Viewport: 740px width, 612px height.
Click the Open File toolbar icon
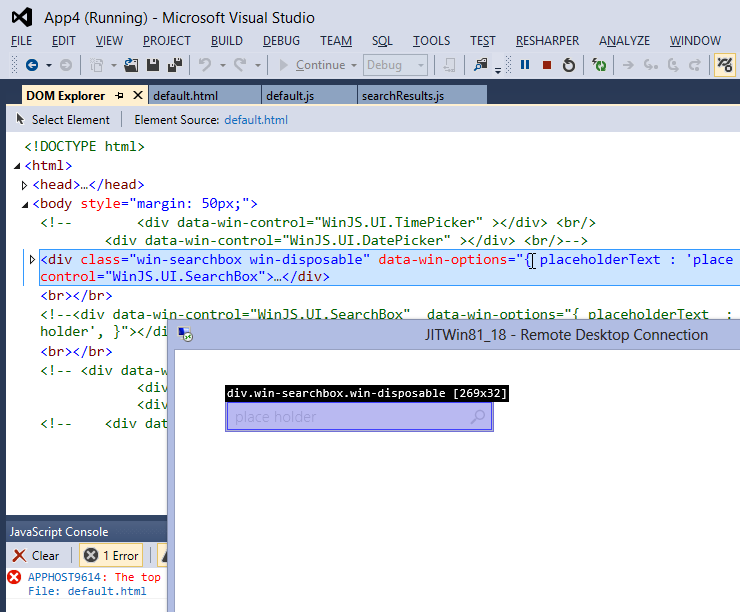131,65
